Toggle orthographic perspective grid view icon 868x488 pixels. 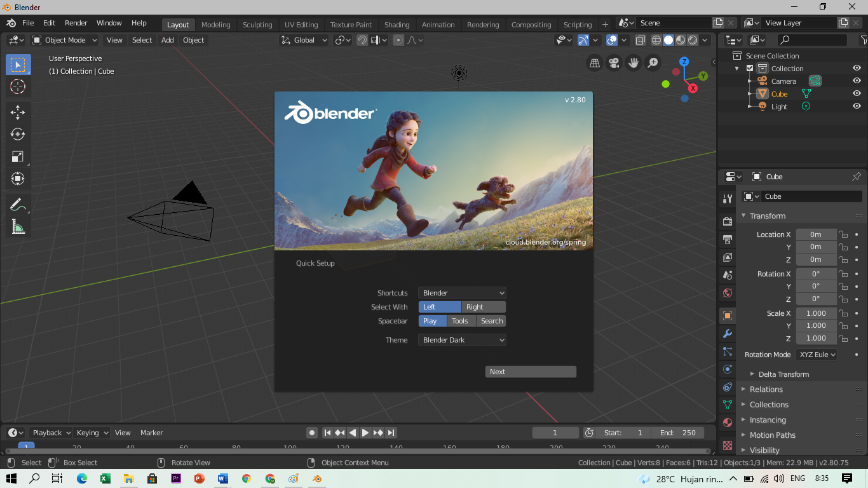coord(595,63)
